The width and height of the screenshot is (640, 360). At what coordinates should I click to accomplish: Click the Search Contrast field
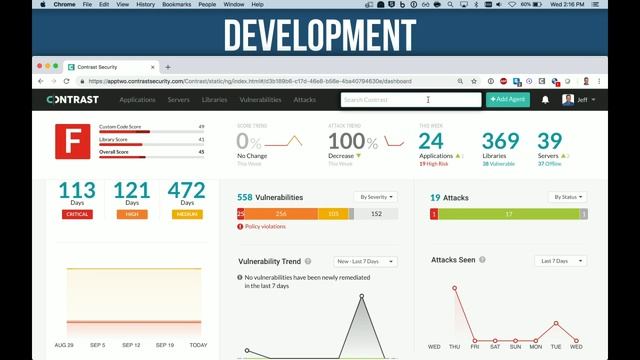pos(411,100)
